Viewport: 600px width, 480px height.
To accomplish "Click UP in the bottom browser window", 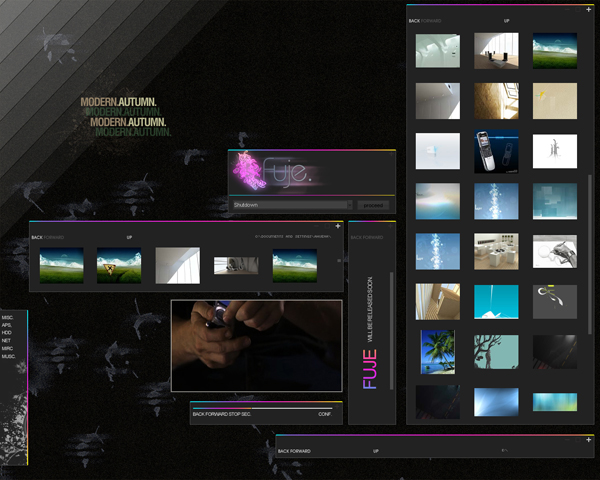I will click(x=376, y=451).
